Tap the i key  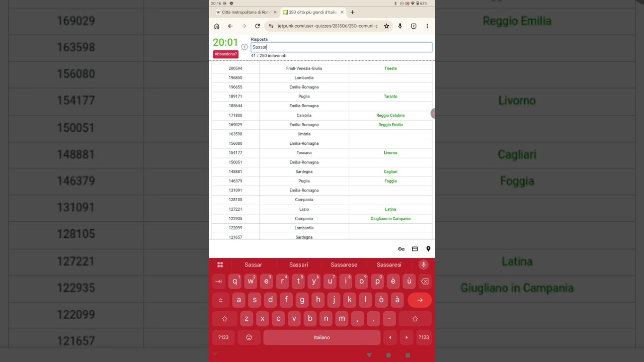(x=346, y=282)
